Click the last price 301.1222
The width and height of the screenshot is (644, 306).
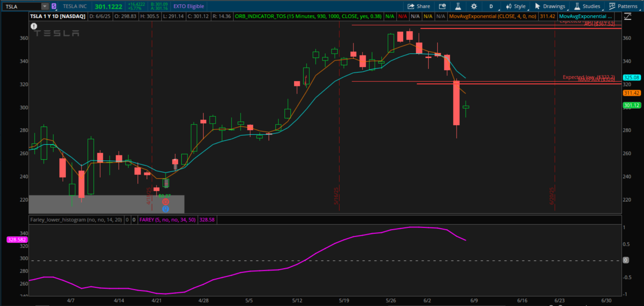pos(108,6)
